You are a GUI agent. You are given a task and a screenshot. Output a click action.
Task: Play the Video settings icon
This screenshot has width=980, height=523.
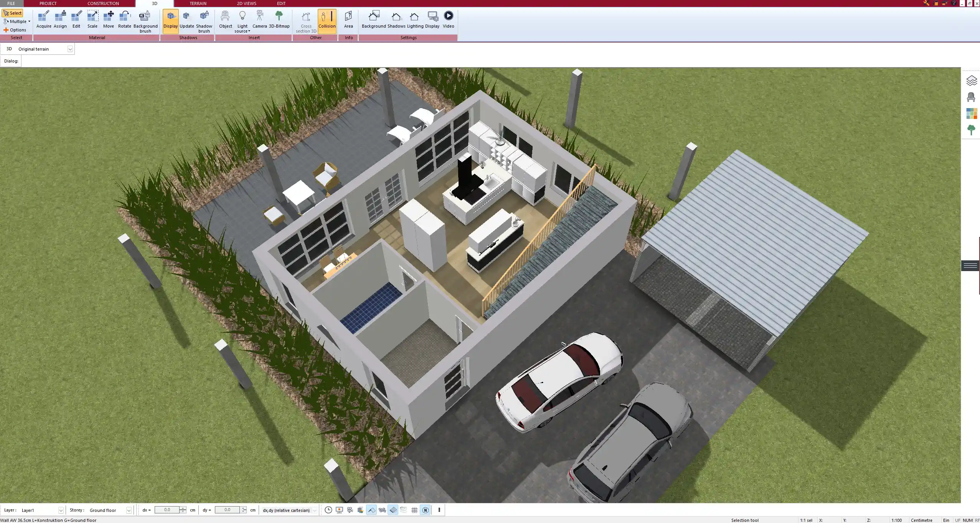(x=448, y=20)
